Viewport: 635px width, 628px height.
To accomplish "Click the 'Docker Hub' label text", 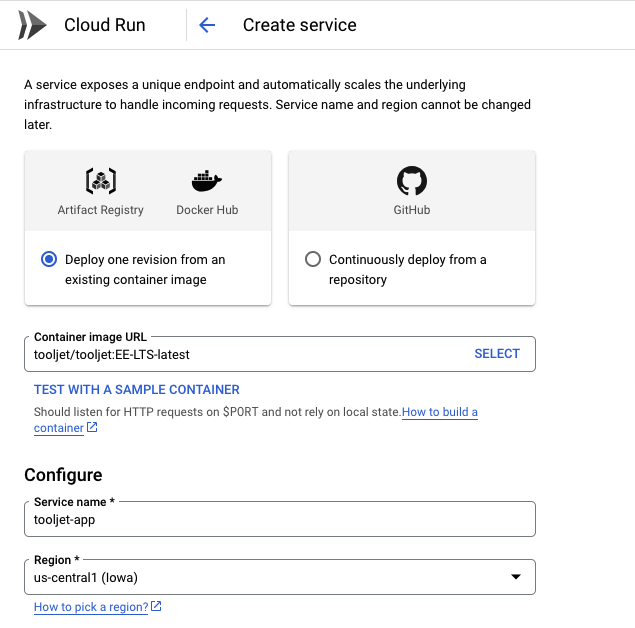I will 207,210.
